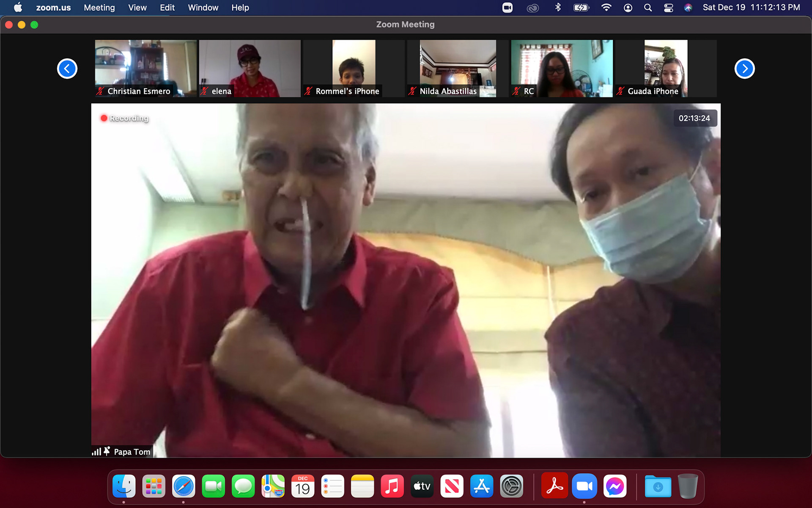Click the Wi-Fi status icon
Screen dimensions: 812x508
(606, 8)
